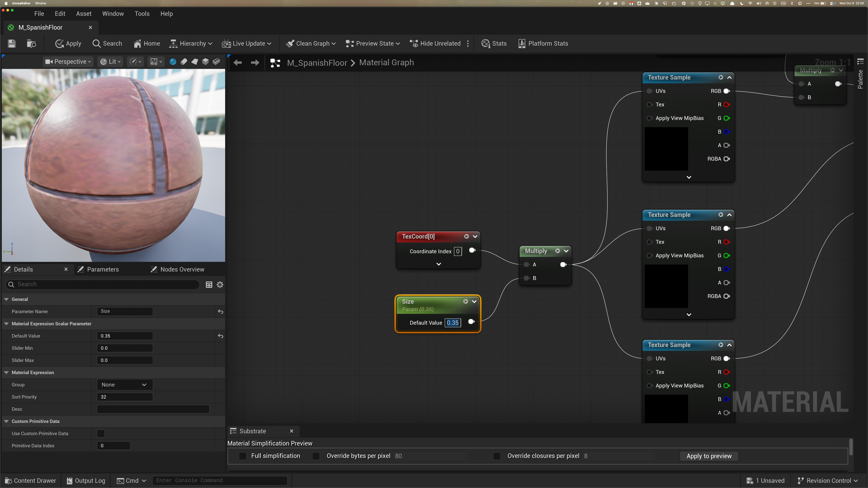Enable Use Custom Primitive Data checkbox
This screenshot has width=868, height=488.
tap(101, 434)
